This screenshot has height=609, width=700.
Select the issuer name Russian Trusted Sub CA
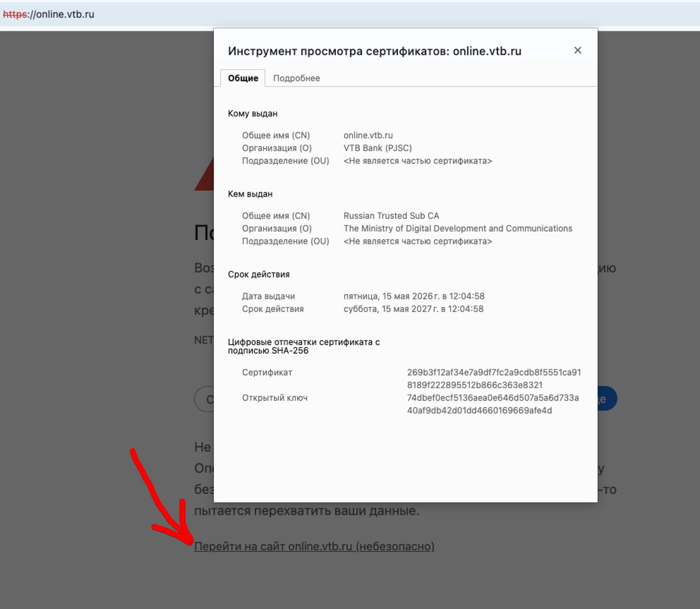pyautogui.click(x=391, y=216)
